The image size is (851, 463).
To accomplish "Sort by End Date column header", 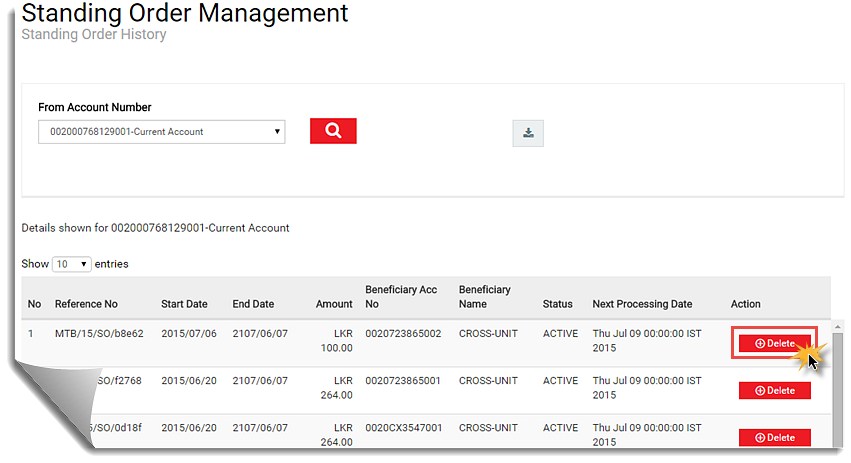I will [x=253, y=304].
